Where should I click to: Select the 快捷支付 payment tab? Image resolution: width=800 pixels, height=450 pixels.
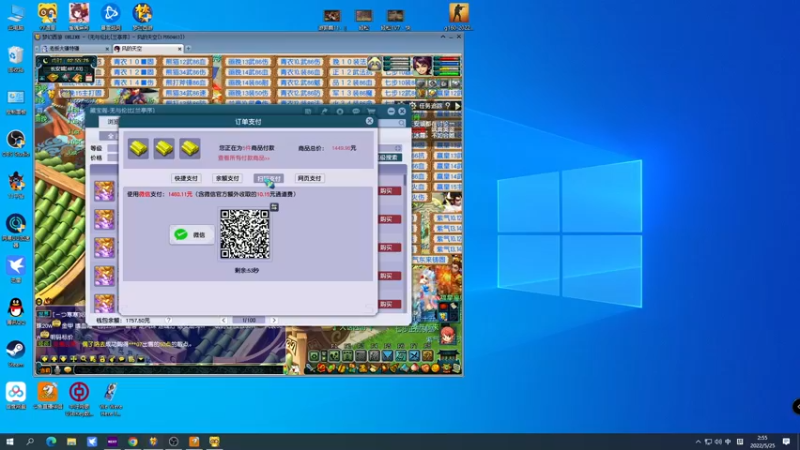(x=185, y=178)
